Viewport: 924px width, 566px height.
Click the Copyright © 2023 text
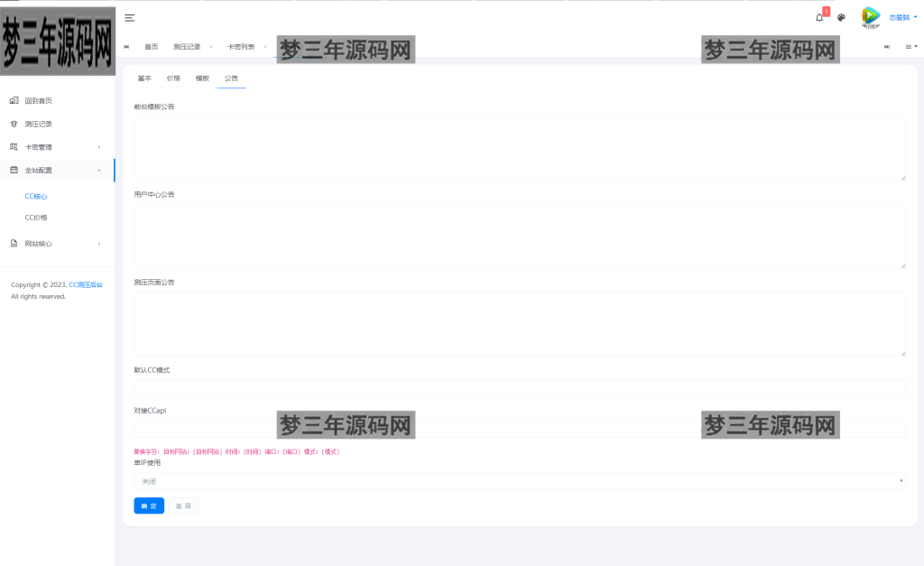pyautogui.click(x=38, y=284)
